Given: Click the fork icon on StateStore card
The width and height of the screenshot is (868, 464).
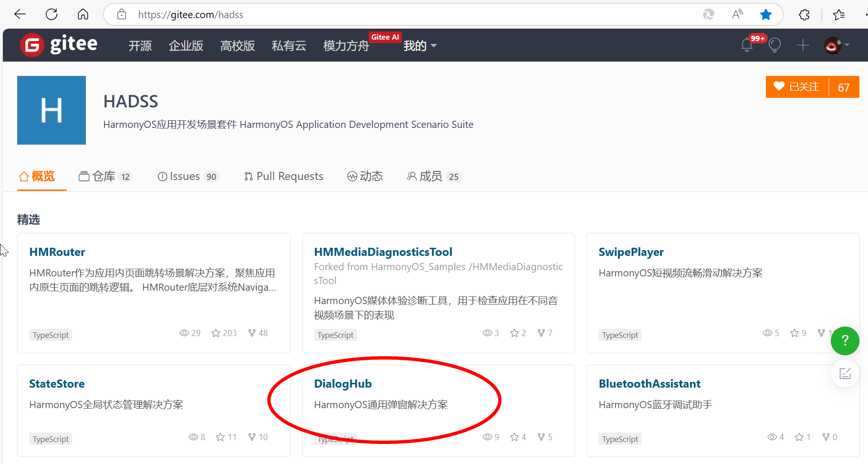Looking at the screenshot, I should click(252, 437).
